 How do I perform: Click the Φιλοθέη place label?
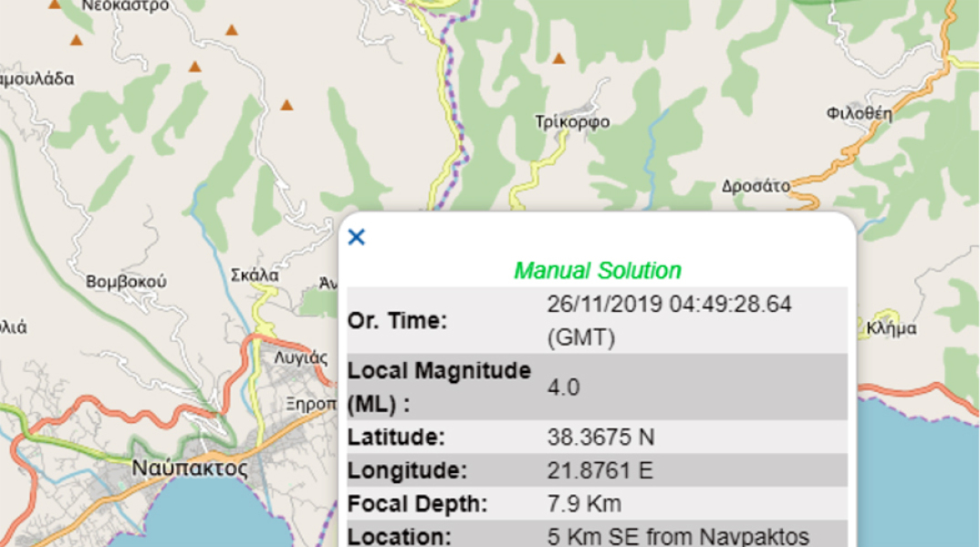pyautogui.click(x=859, y=114)
